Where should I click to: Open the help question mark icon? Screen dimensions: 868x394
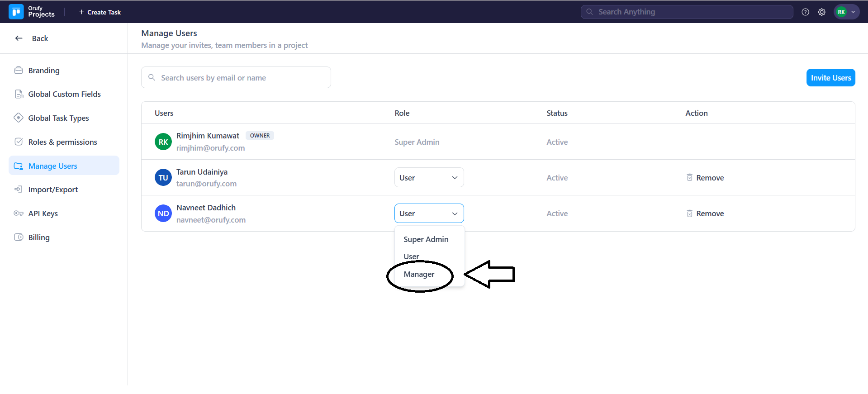805,12
